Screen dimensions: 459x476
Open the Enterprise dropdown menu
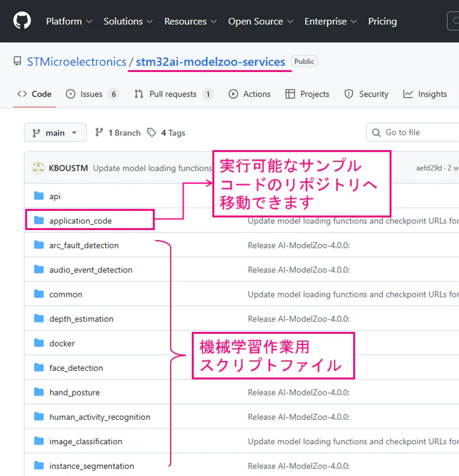[x=331, y=21]
